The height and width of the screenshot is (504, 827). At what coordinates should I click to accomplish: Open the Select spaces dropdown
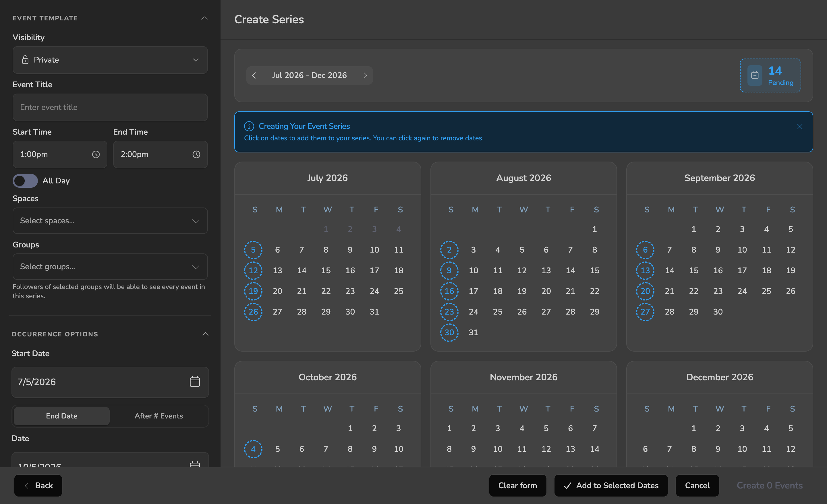(x=110, y=221)
